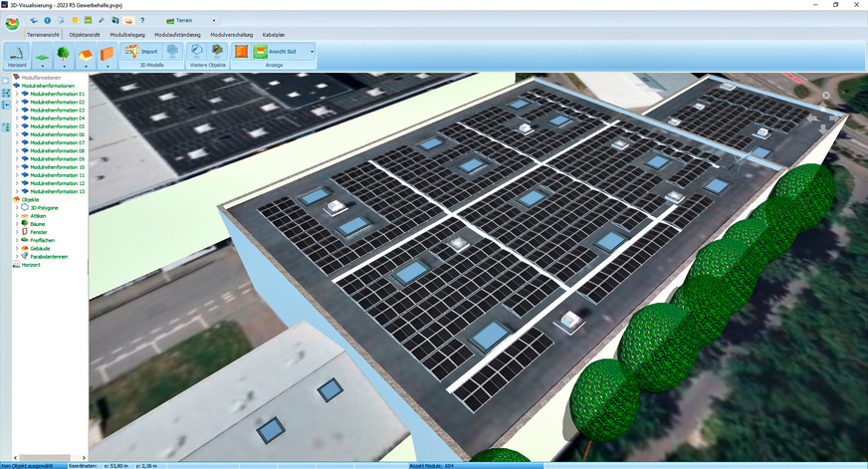
Task: Click the 'y: 2,36 m' coordinate value
Action: pyautogui.click(x=146, y=466)
